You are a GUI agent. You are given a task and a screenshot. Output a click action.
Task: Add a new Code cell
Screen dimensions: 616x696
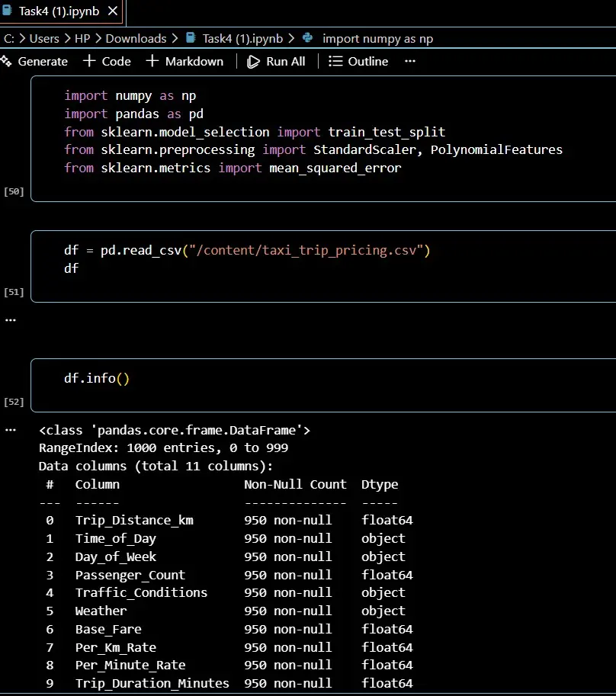[x=107, y=61]
